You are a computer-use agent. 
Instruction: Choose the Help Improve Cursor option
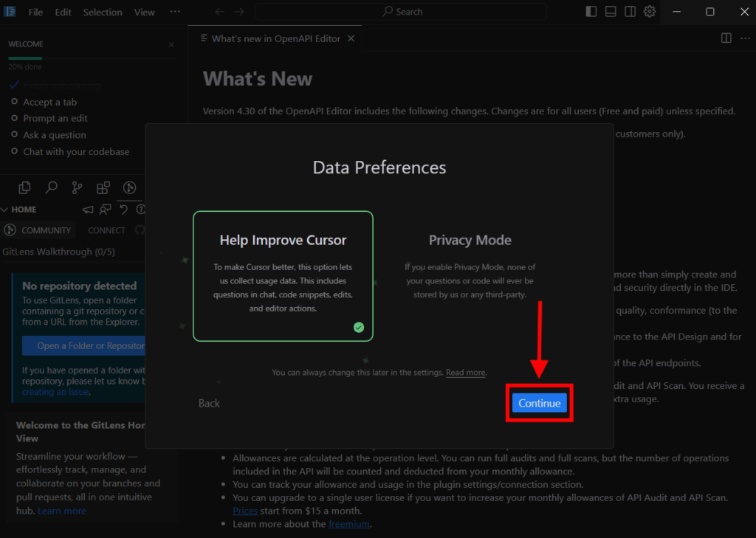(283, 276)
